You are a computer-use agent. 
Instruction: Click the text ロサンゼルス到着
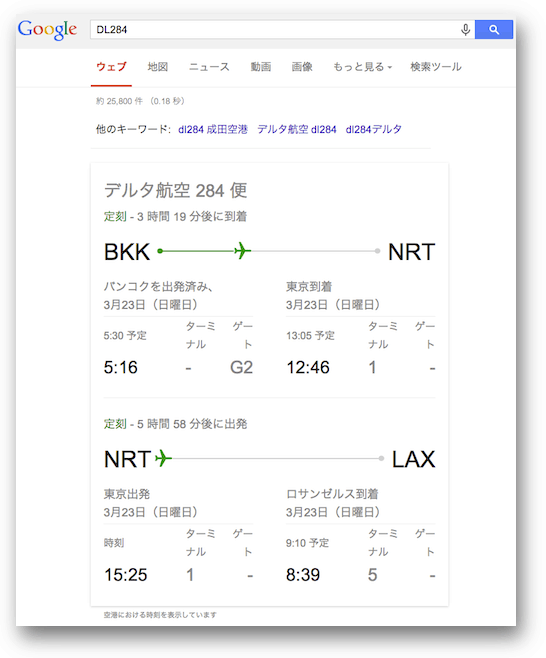[332, 494]
